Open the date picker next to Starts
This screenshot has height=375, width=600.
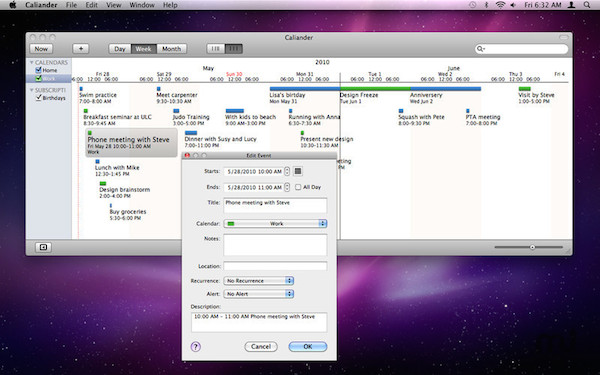(x=297, y=171)
